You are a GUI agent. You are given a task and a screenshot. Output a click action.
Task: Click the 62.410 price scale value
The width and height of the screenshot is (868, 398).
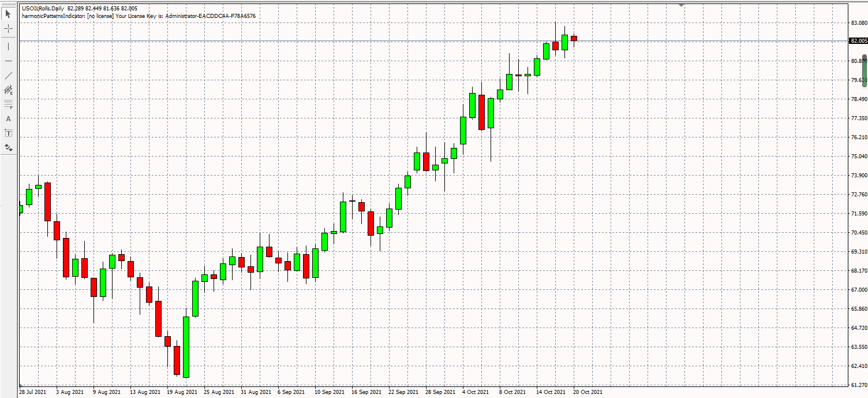click(859, 366)
